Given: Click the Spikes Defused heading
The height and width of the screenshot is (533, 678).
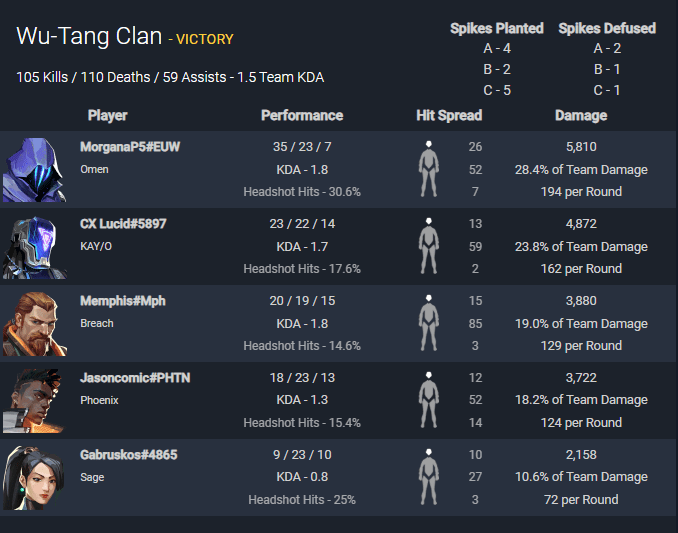Looking at the screenshot, I should 607,29.
